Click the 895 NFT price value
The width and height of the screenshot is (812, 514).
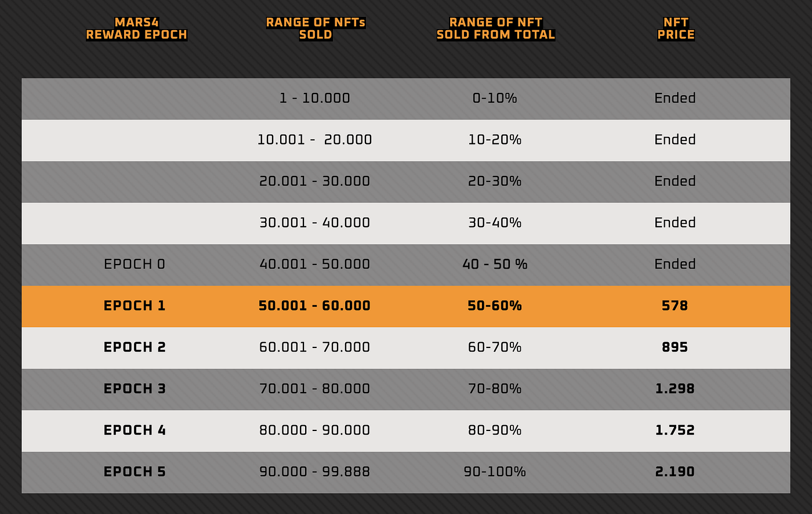pyautogui.click(x=675, y=348)
